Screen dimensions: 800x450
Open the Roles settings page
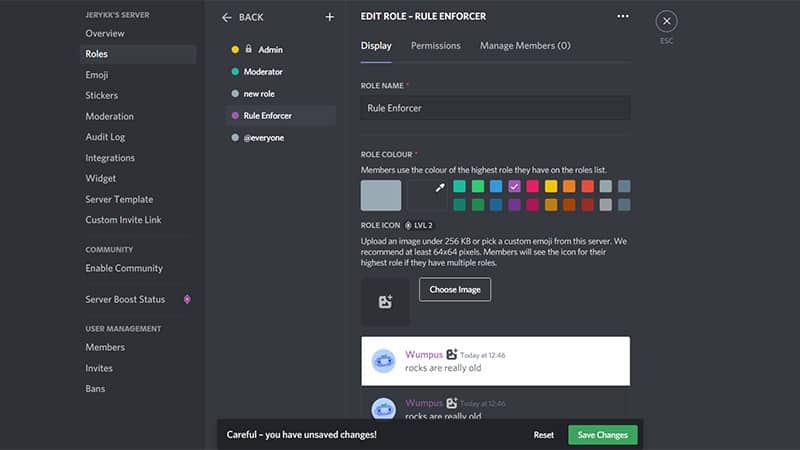(x=138, y=54)
